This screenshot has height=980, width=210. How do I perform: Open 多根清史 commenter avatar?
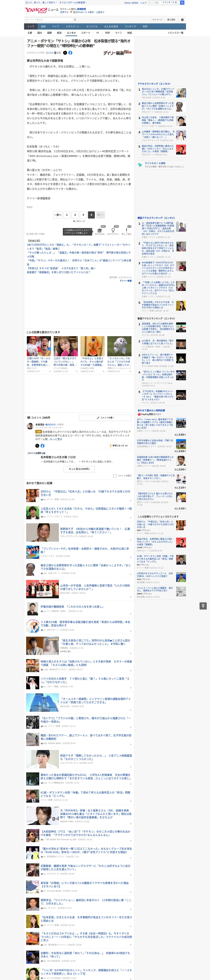[30, 426]
